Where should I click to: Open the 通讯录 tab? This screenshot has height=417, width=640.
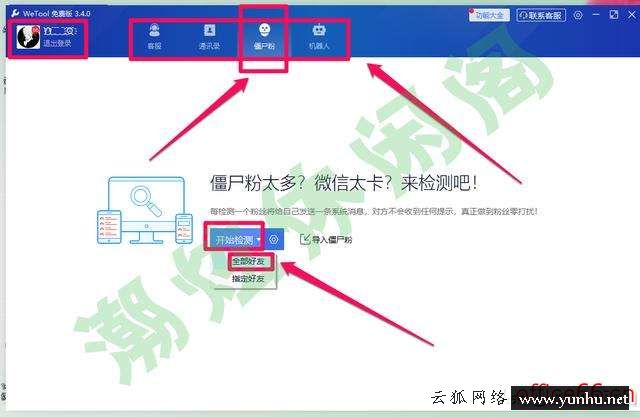point(209,37)
